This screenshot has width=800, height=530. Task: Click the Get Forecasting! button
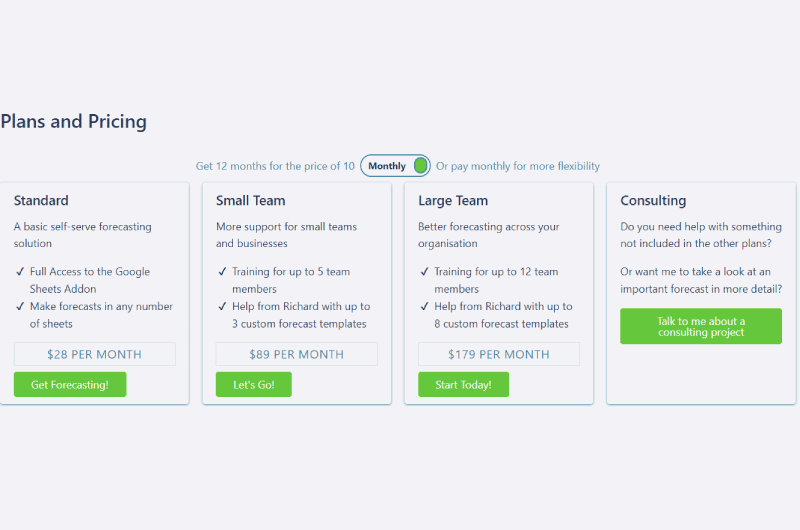[70, 384]
